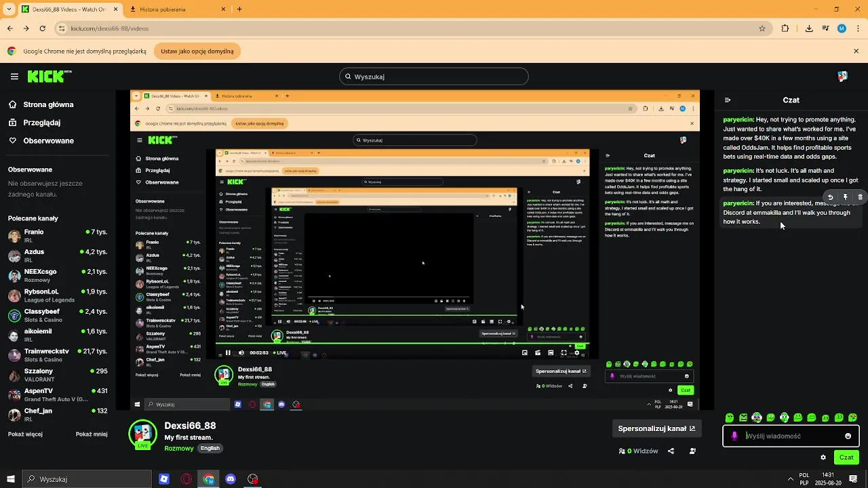Open chat settings gear icon
This screenshot has height=488, width=868.
tap(823, 457)
